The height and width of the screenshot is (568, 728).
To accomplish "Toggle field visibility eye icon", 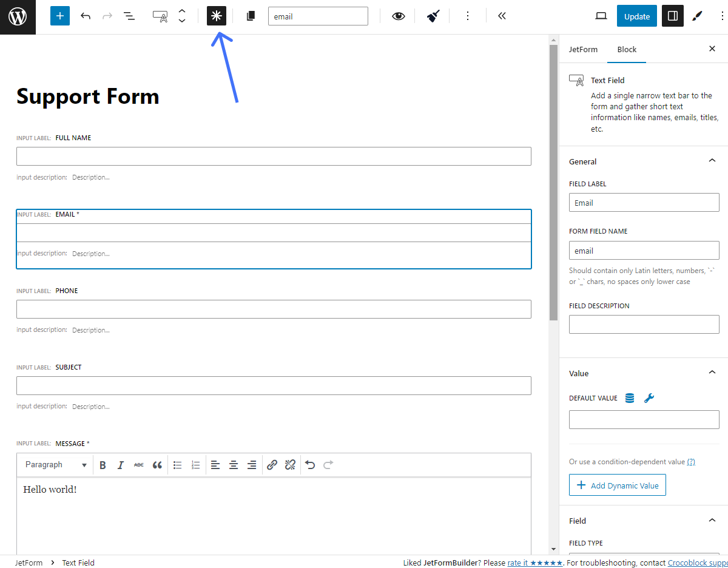I will coord(398,16).
